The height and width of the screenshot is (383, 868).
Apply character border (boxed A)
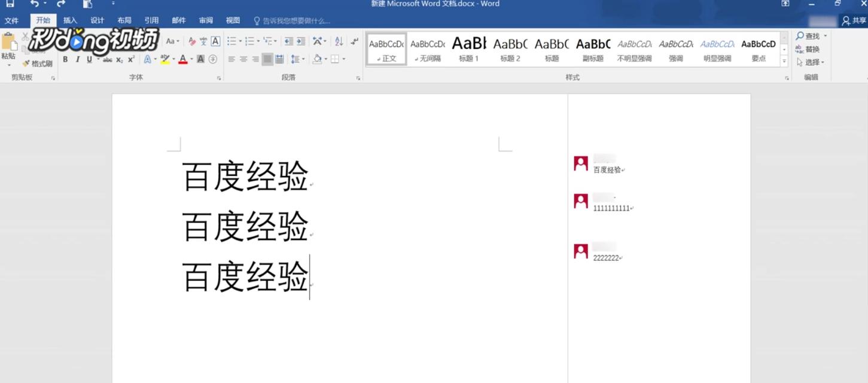pos(215,41)
